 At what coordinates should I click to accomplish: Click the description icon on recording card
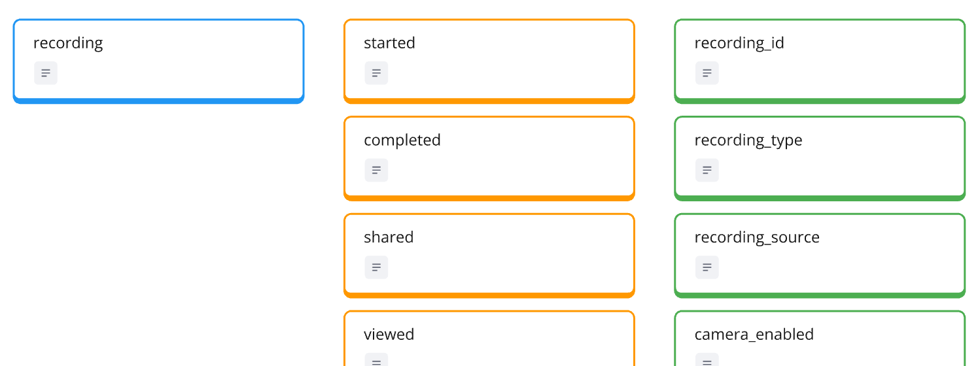point(46,73)
